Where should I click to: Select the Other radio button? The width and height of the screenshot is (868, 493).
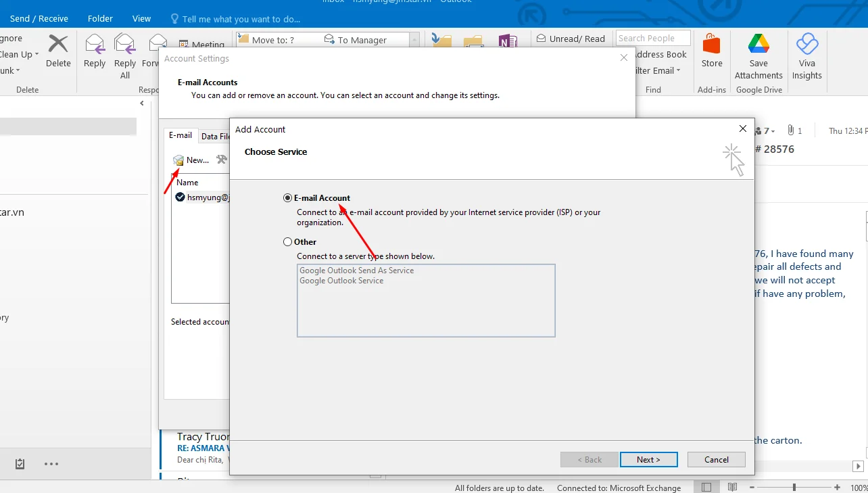(288, 242)
